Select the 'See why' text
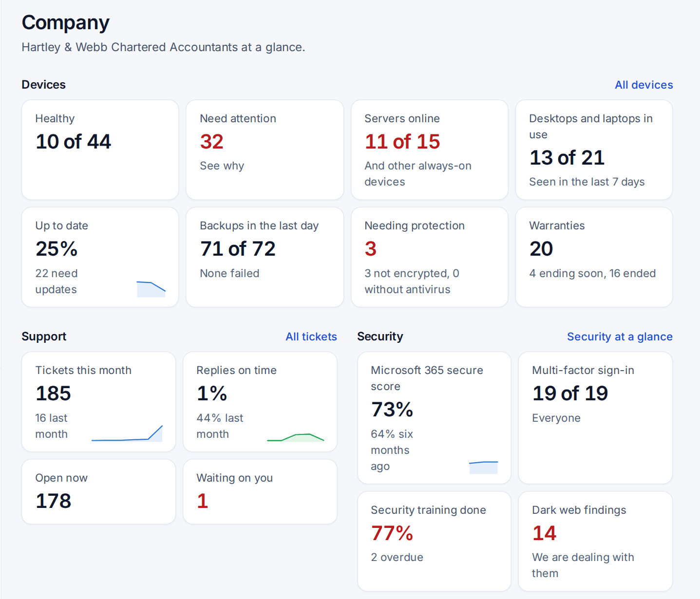 [x=222, y=166]
